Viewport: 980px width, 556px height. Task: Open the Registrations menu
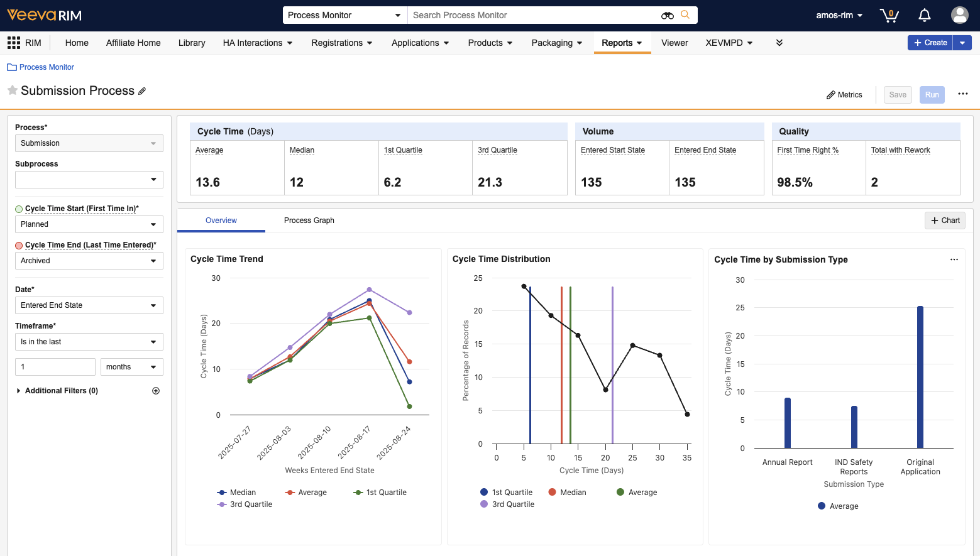coord(341,43)
